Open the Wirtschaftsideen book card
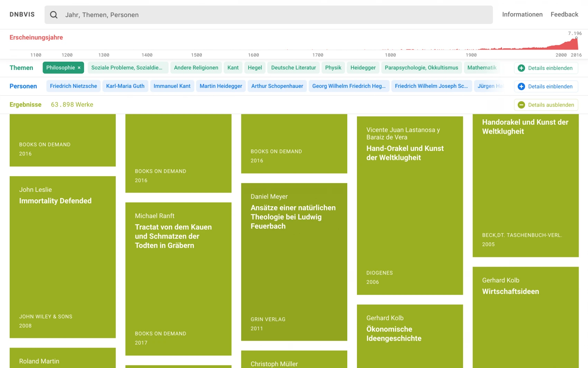Viewport: 588px width, 368px height. click(525, 312)
